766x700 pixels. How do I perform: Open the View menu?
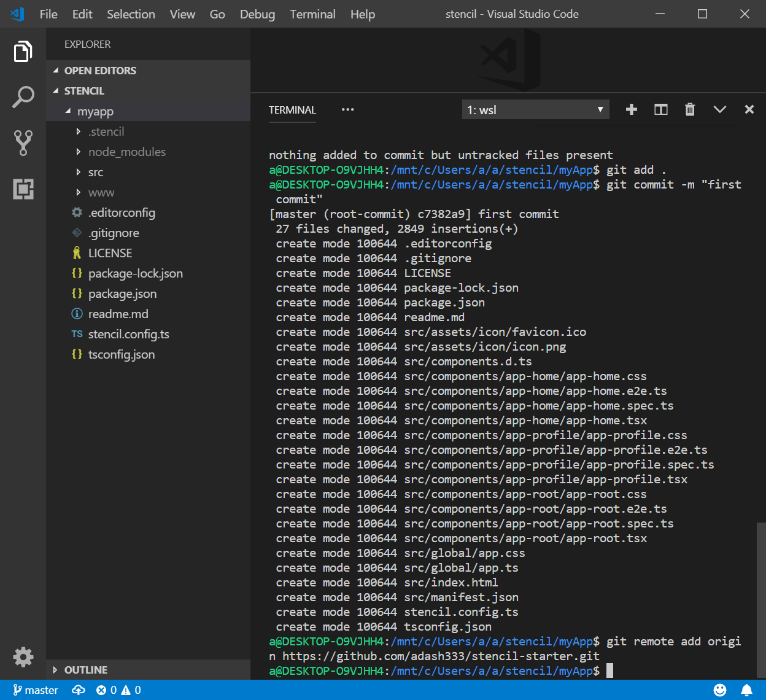pos(182,14)
